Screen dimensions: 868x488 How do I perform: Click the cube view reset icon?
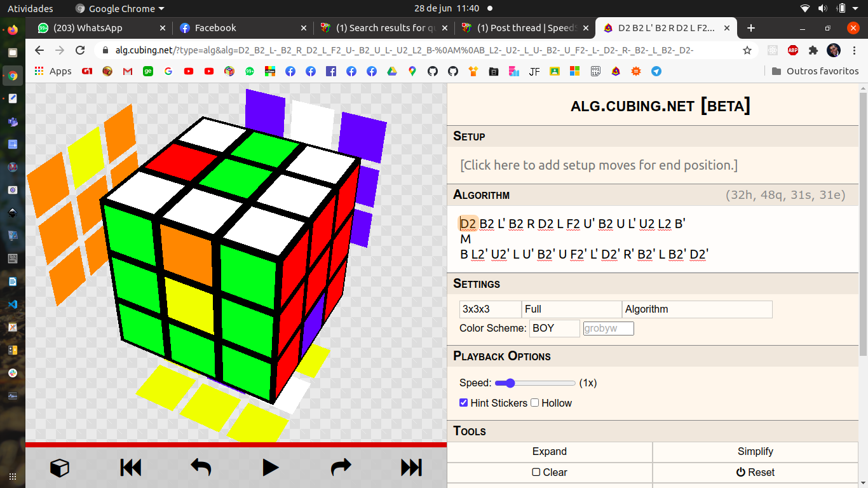60,468
